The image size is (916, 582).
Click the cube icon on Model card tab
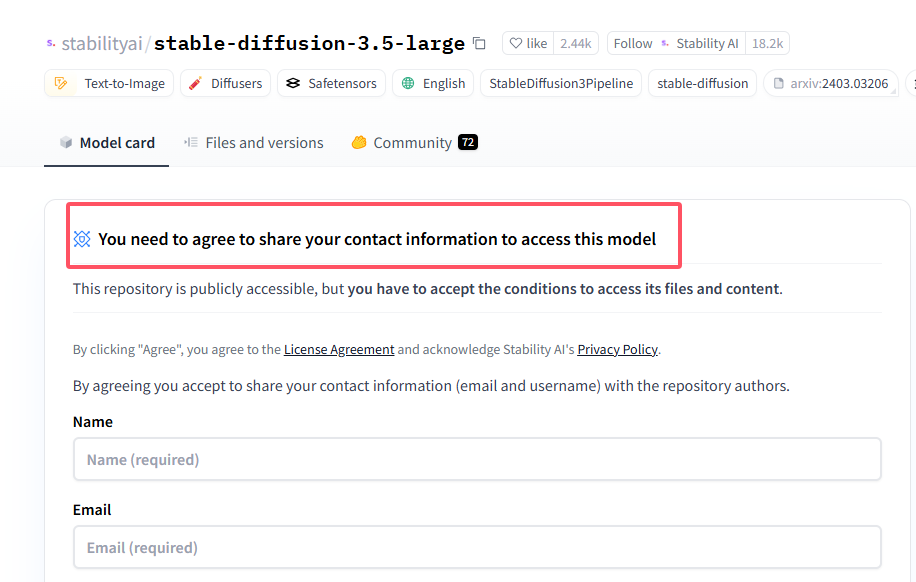coord(66,142)
